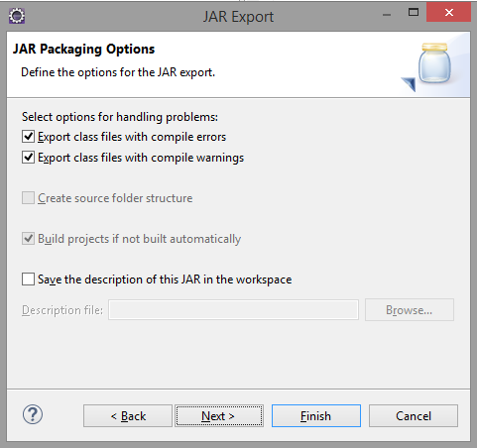Uncheck Export class files with compile warnings
The height and width of the screenshot is (448, 477).
coord(28,158)
